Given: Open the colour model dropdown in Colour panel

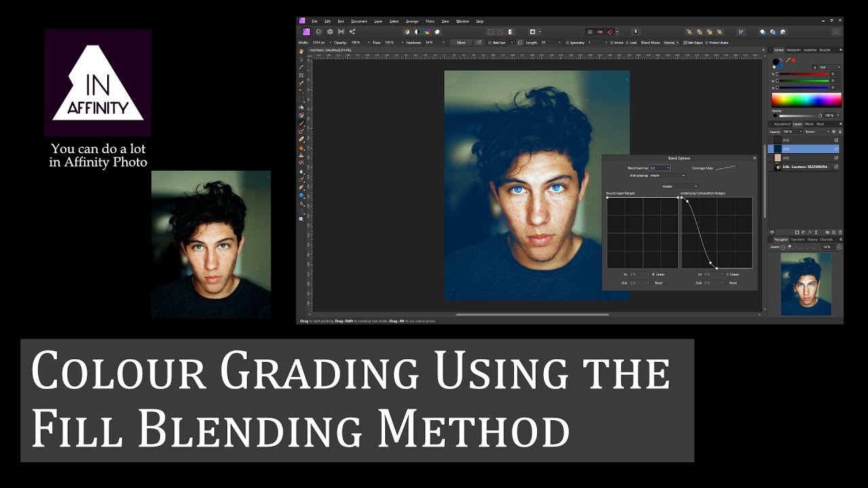Looking at the screenshot, I should click(830, 67).
